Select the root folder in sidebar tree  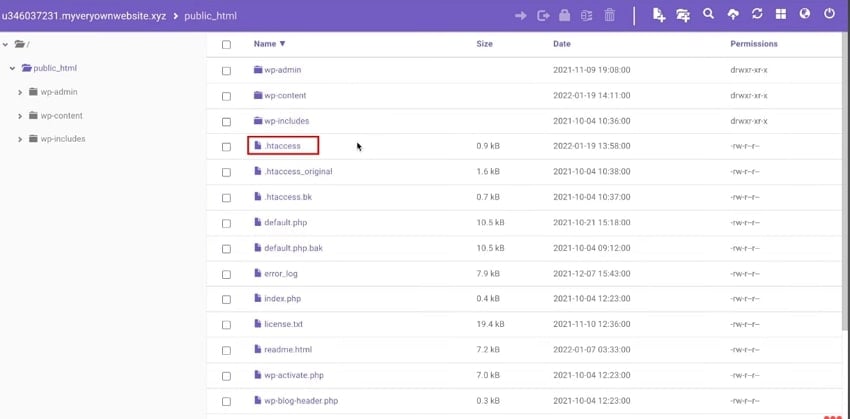[x=22, y=44]
